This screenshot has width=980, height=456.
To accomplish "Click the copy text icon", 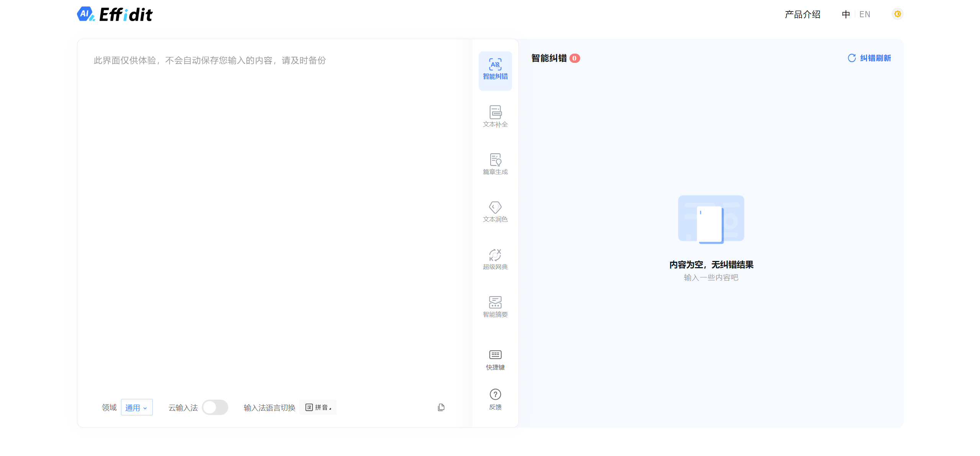I will click(x=441, y=407).
